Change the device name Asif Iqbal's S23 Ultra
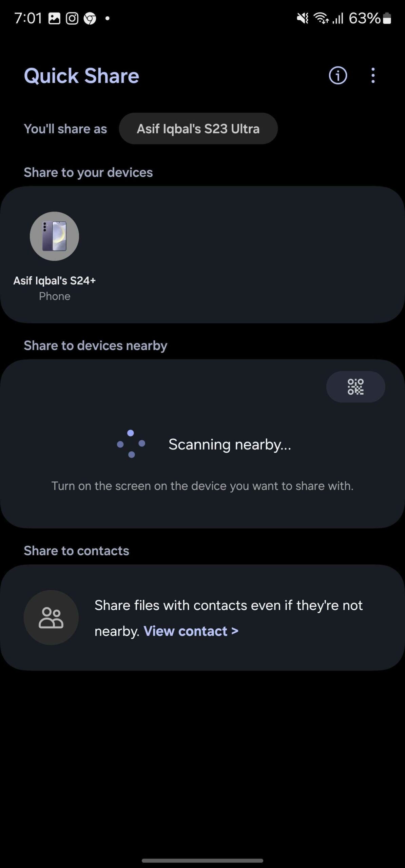 [x=198, y=129]
